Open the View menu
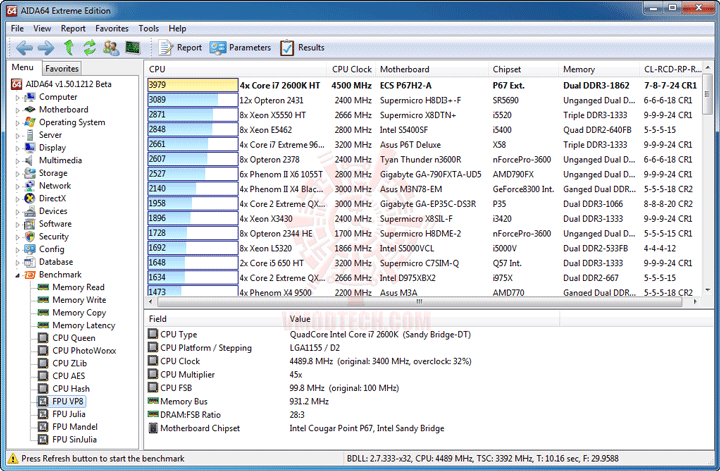This screenshot has height=471, width=720. point(42,28)
